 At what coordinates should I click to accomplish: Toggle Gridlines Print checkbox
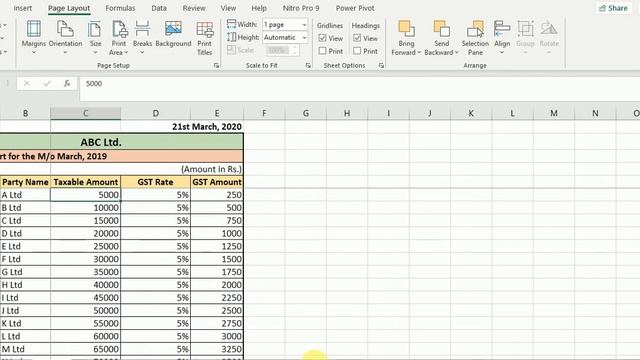click(x=322, y=51)
